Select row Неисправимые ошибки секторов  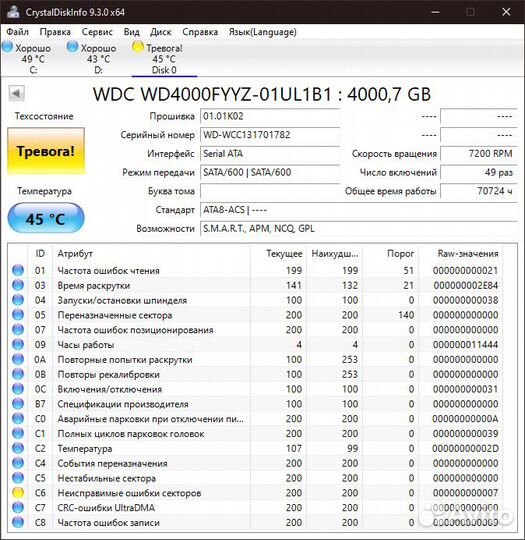[x=255, y=493]
